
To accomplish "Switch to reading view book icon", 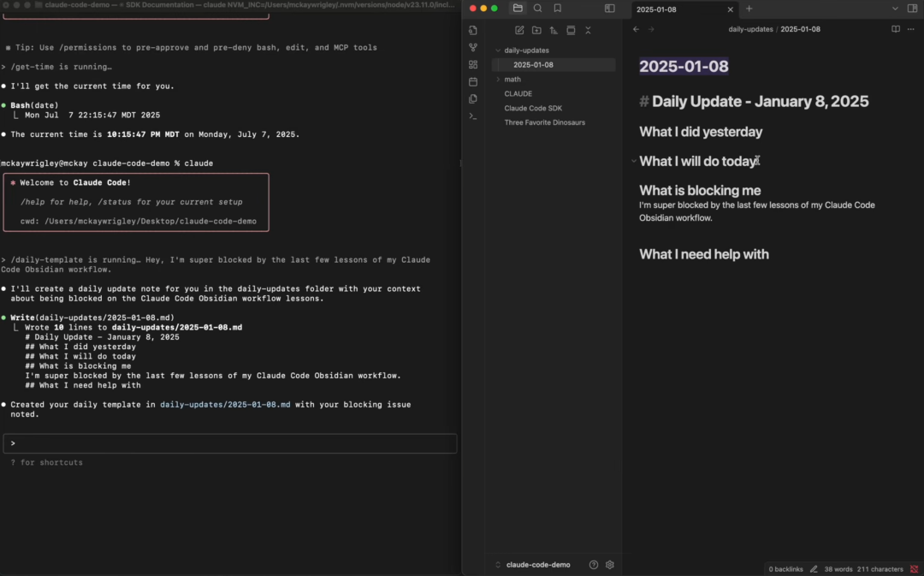I will pos(896,29).
